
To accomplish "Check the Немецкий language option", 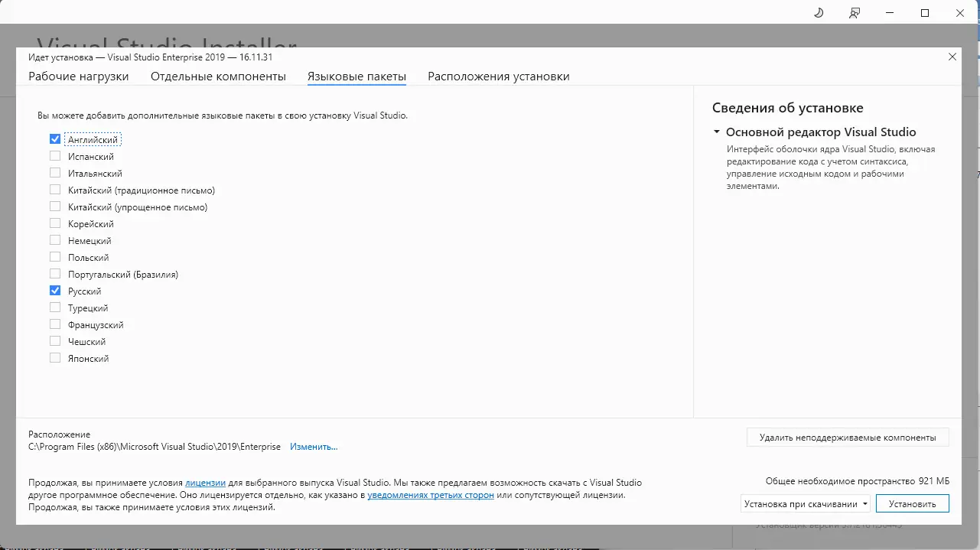I will coord(54,239).
